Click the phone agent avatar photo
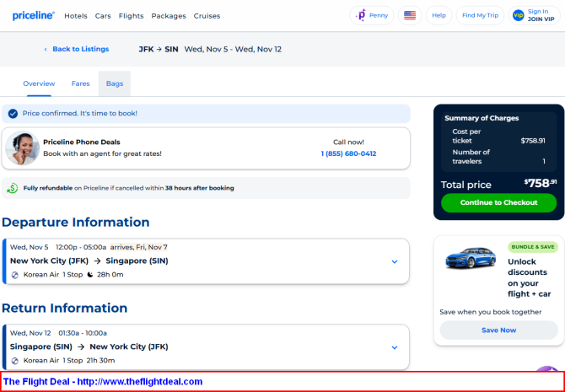 [x=22, y=148]
